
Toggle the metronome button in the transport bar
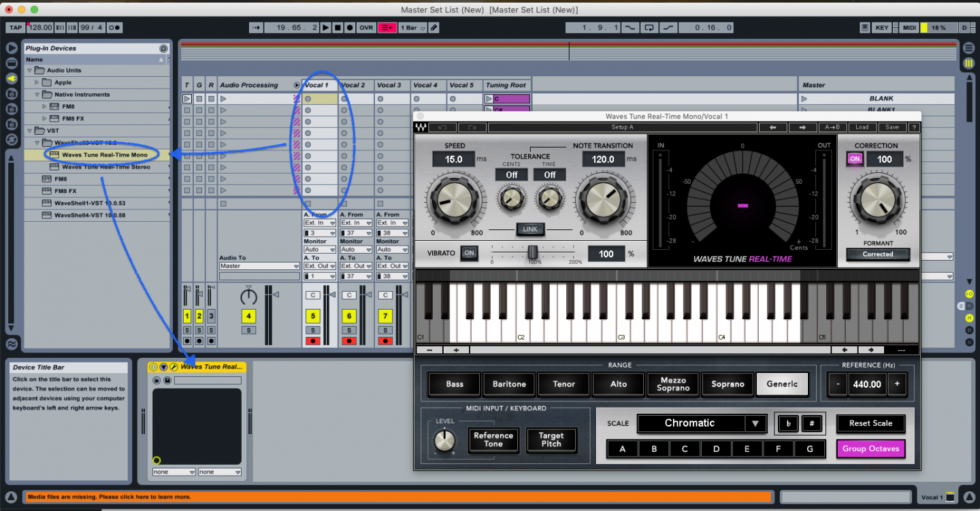click(115, 28)
